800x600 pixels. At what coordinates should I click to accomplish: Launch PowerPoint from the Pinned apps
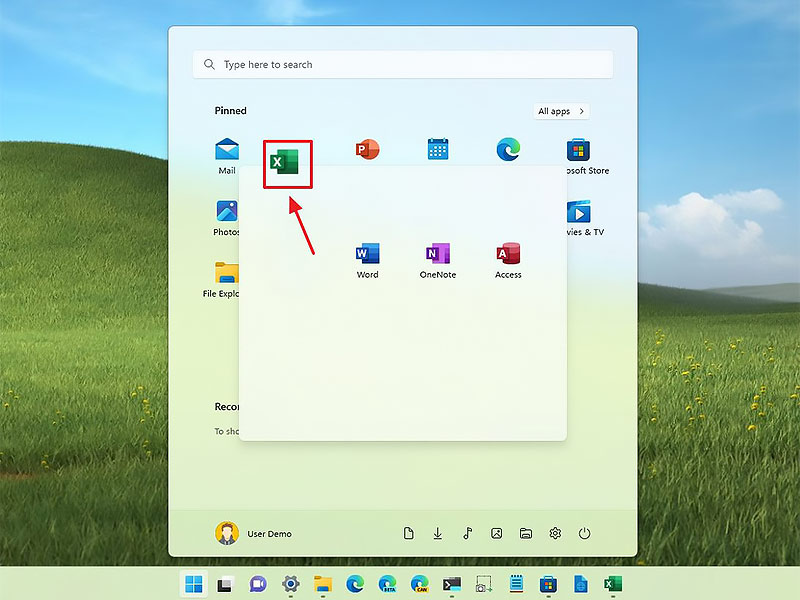(367, 149)
